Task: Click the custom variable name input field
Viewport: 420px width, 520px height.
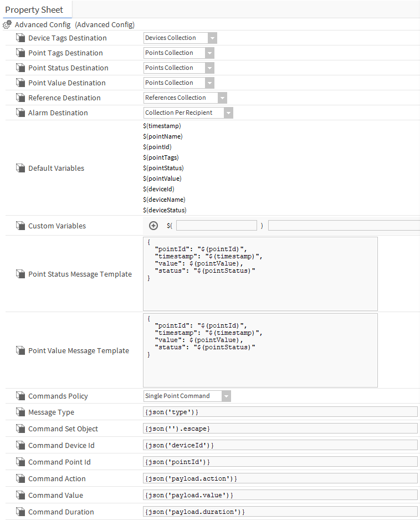Action: [216, 226]
